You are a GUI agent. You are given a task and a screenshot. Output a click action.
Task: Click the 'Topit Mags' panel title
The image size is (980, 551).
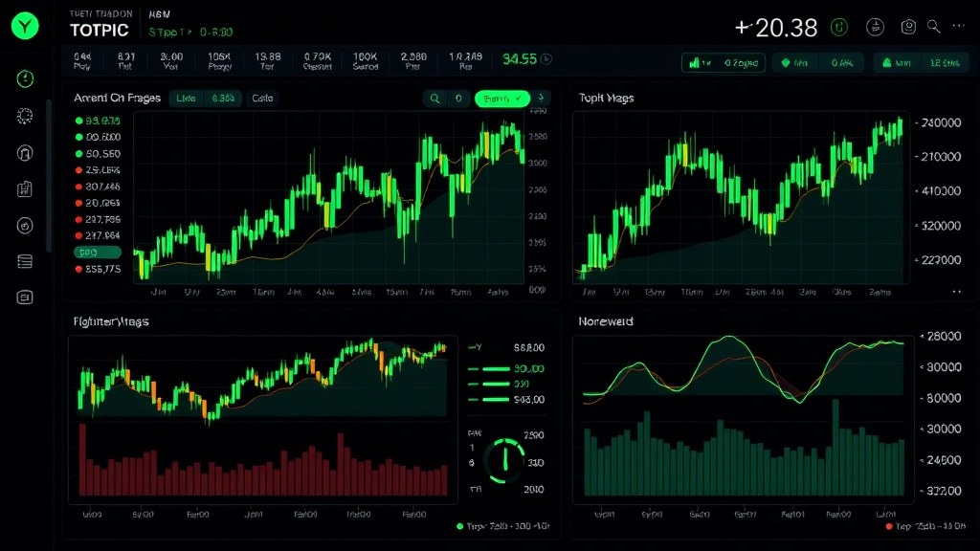(606, 99)
